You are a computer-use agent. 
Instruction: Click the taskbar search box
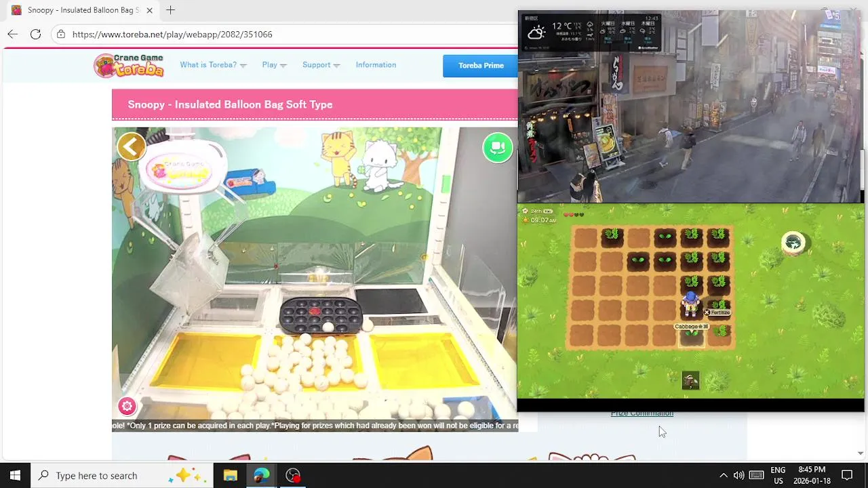122,475
